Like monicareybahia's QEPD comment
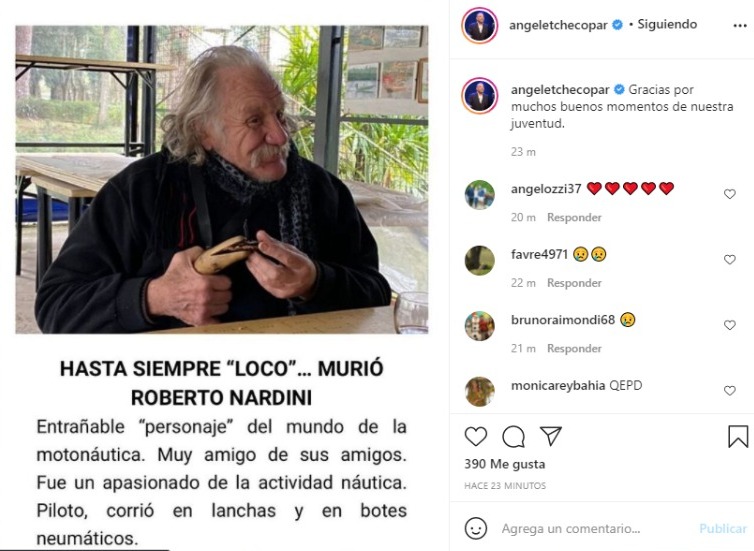Viewport: 754px width, 551px height. (729, 390)
